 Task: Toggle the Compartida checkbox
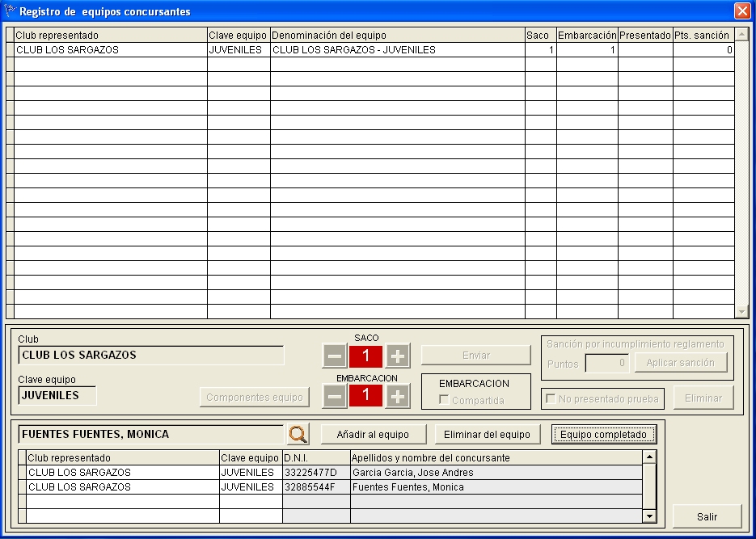click(x=444, y=400)
